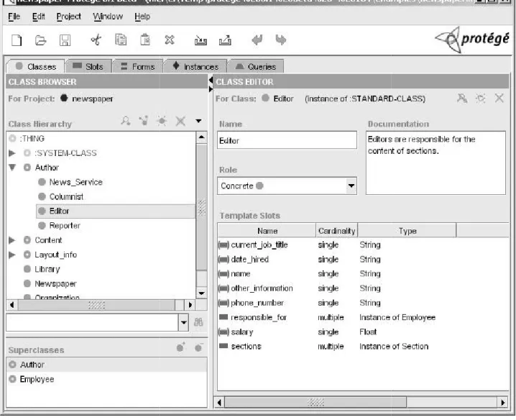The image size is (516, 420).
Task: Collapse the Class Browser with splitter arrow
Action: [x=211, y=81]
